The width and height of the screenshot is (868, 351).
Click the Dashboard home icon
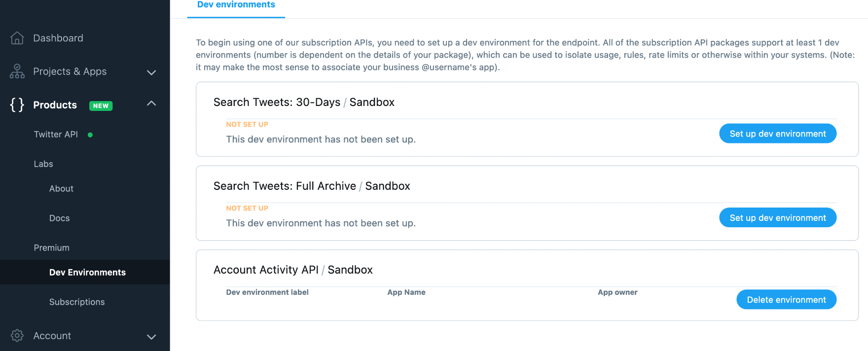17,38
